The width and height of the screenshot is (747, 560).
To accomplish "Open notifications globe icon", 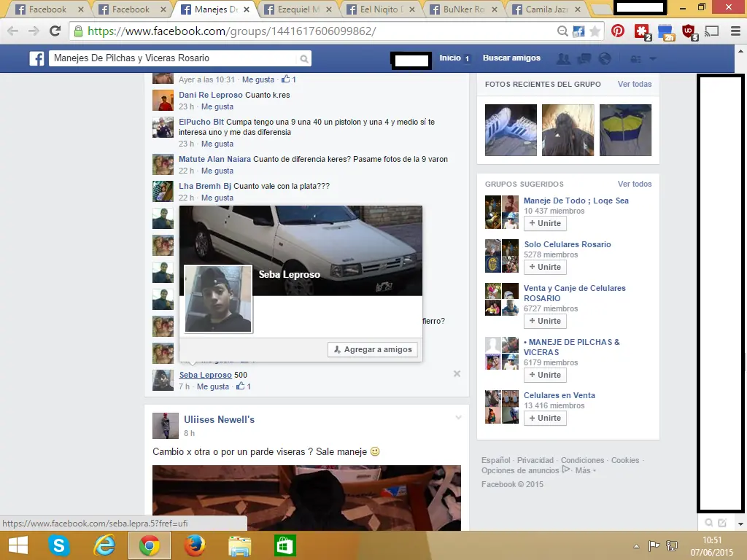I will coord(605,58).
